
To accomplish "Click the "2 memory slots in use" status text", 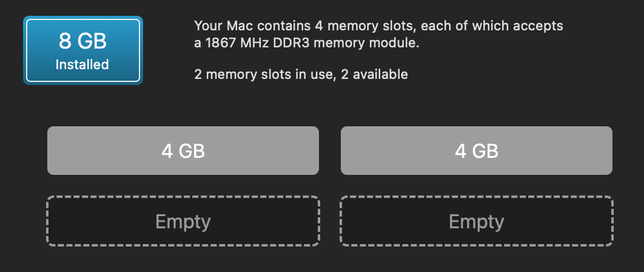I will (264, 75).
